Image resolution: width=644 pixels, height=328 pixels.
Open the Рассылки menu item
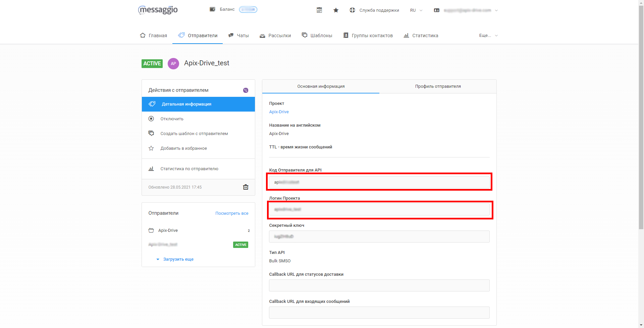point(275,36)
